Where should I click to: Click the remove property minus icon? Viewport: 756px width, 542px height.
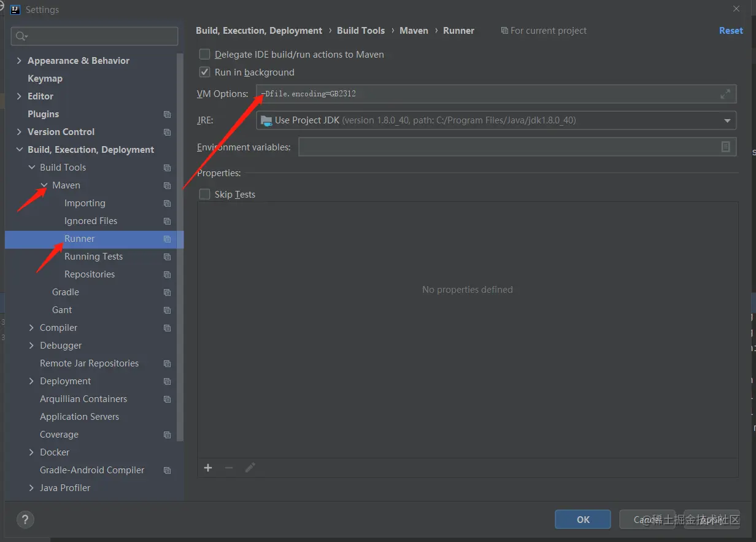229,468
